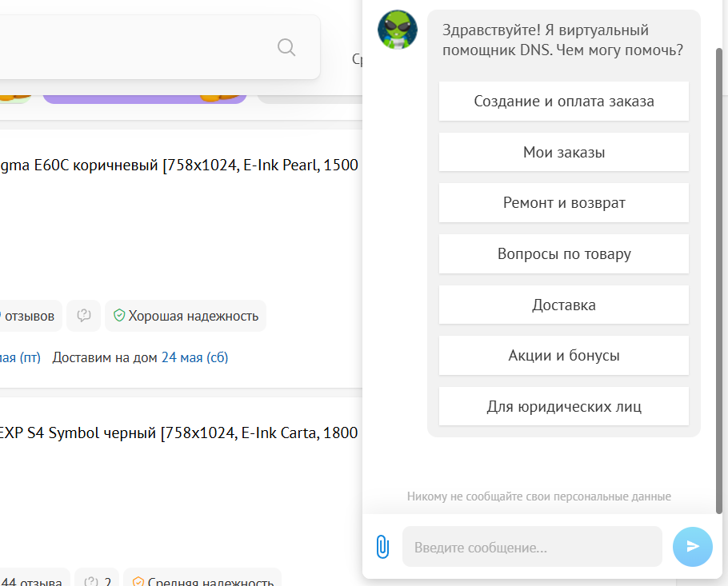
Task: Click the Хорошая надежность badge
Action: click(186, 316)
